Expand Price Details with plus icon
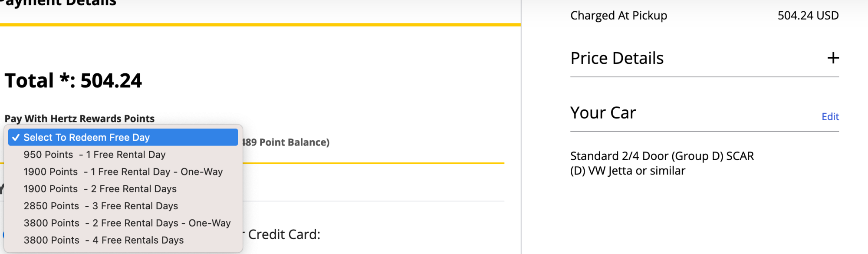 (833, 58)
